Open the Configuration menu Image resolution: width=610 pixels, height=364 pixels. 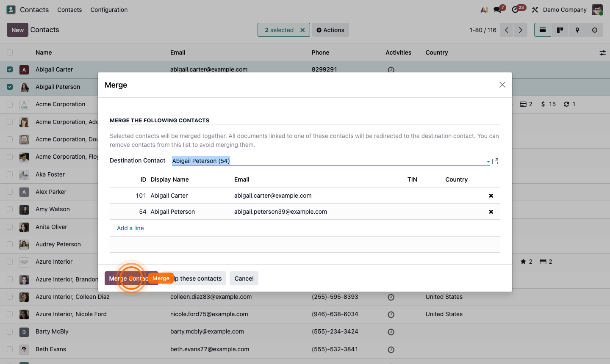109,9
